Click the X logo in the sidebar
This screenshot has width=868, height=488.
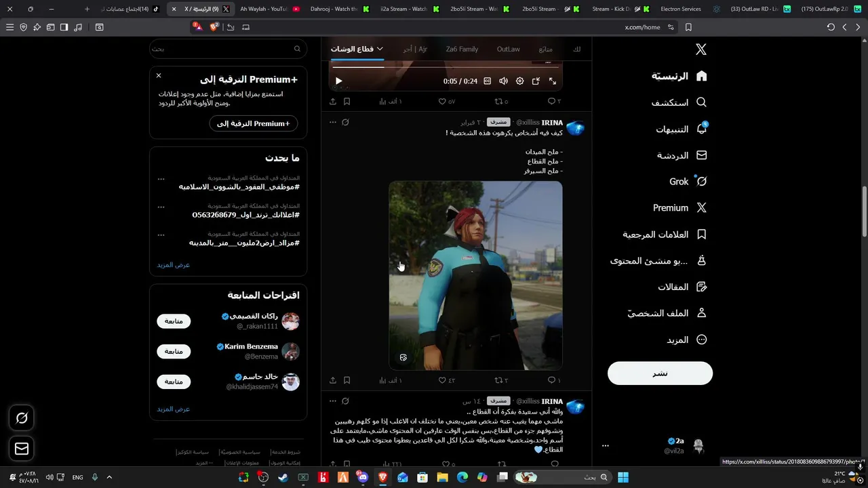pos(701,49)
